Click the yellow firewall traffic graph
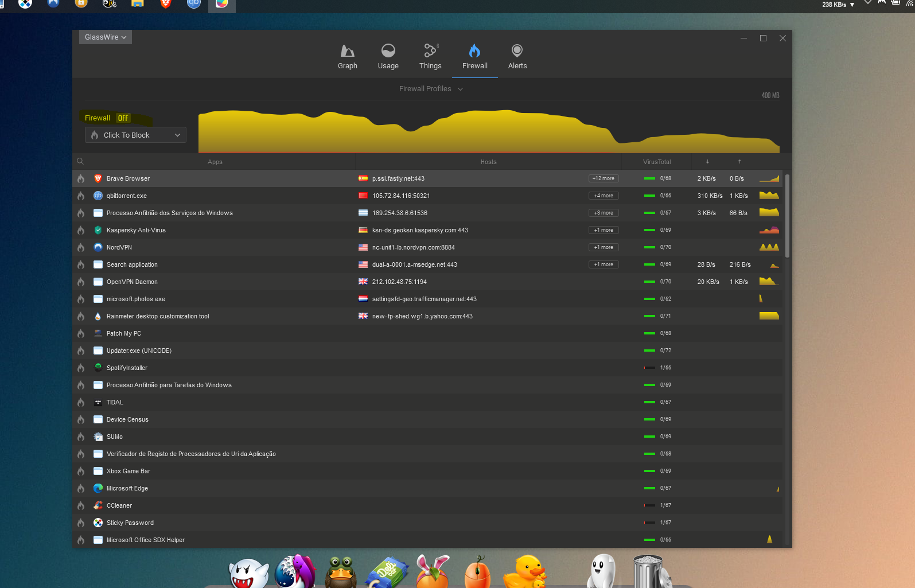This screenshot has height=588, width=915. pos(489,131)
